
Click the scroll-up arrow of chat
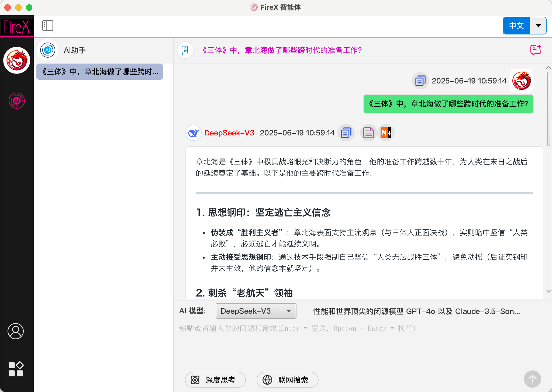(x=548, y=67)
